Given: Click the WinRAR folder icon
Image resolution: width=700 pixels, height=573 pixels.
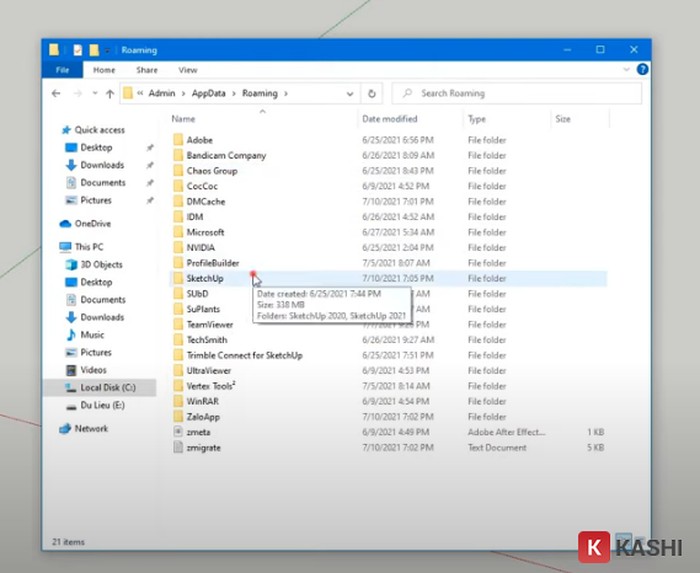Looking at the screenshot, I should point(178,402).
